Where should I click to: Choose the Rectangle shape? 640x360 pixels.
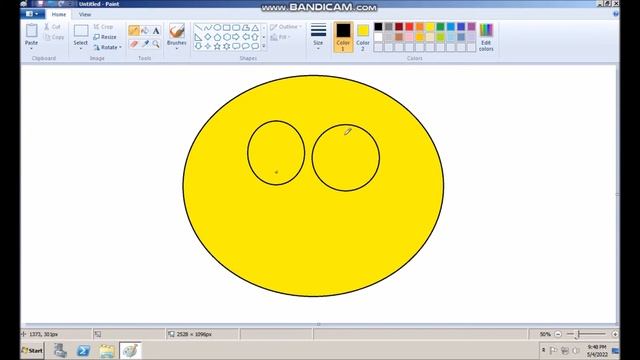227,28
